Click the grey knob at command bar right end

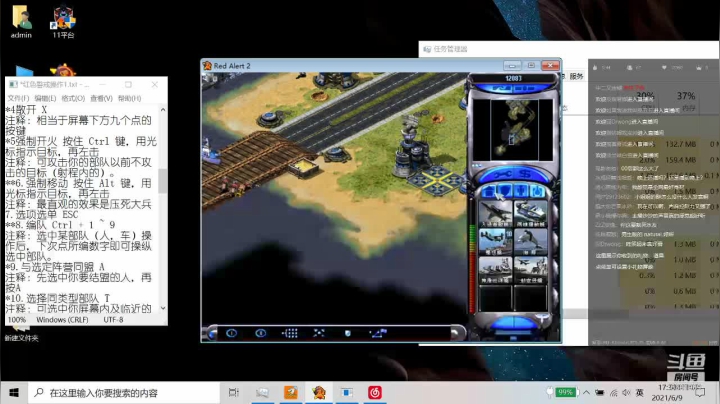(456, 334)
